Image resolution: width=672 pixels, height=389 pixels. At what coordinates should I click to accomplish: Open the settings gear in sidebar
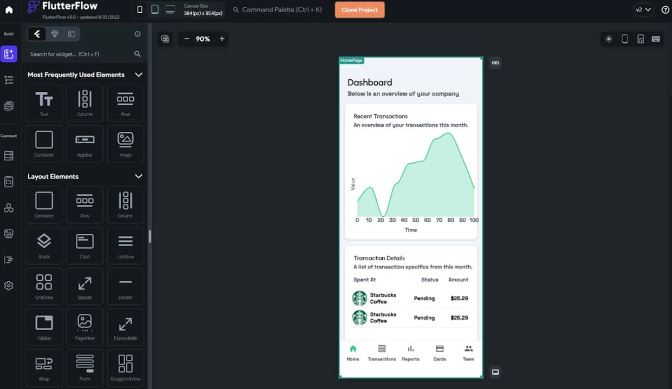click(9, 286)
